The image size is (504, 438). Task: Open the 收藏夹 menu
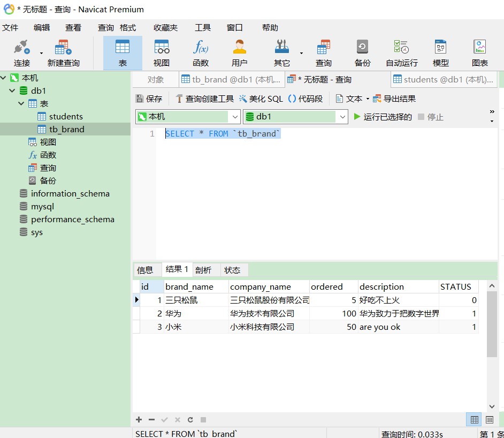pyautogui.click(x=165, y=28)
